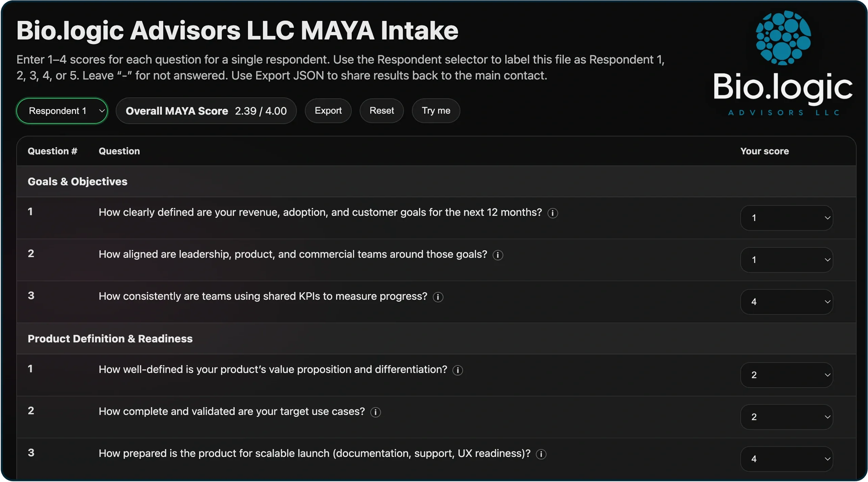This screenshot has height=482, width=868.
Task: Click the Overall MAYA Score pill
Action: coord(206,111)
